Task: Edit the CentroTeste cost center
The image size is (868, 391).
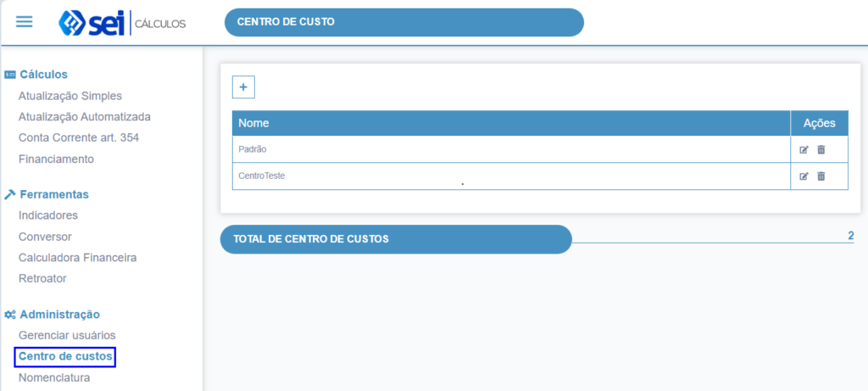Action: click(x=804, y=176)
